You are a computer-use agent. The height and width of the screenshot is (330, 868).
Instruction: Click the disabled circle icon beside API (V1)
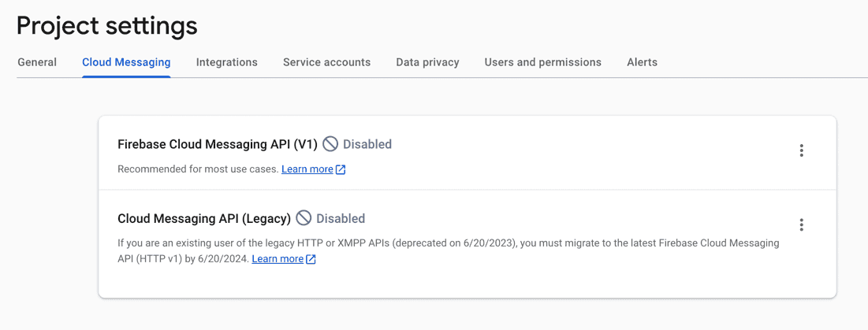coord(330,144)
